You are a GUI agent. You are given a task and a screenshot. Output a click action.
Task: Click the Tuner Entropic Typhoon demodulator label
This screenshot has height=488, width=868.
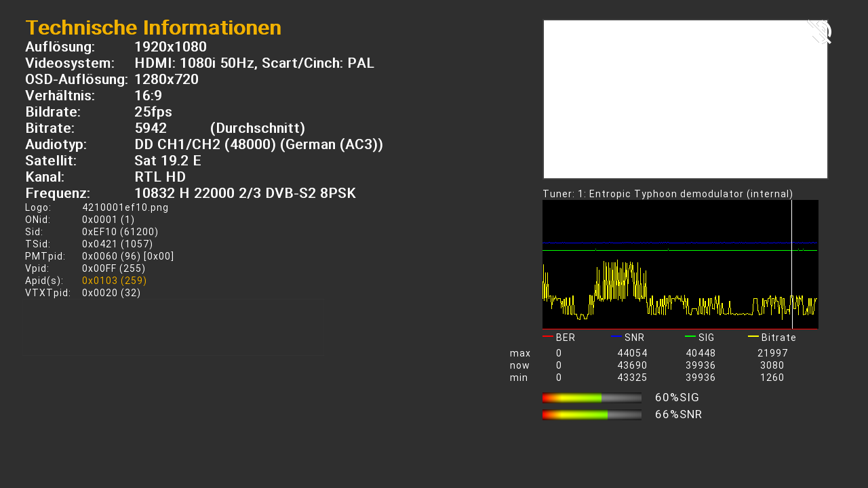(667, 194)
